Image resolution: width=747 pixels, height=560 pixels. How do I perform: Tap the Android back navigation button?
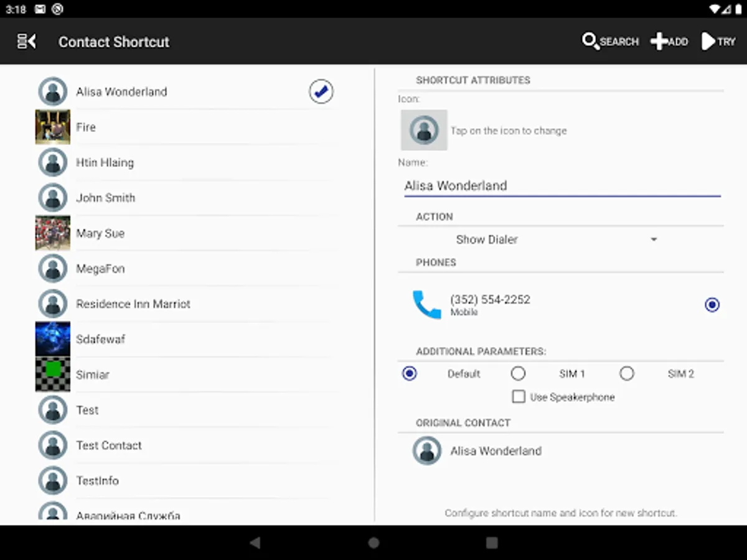[255, 543]
